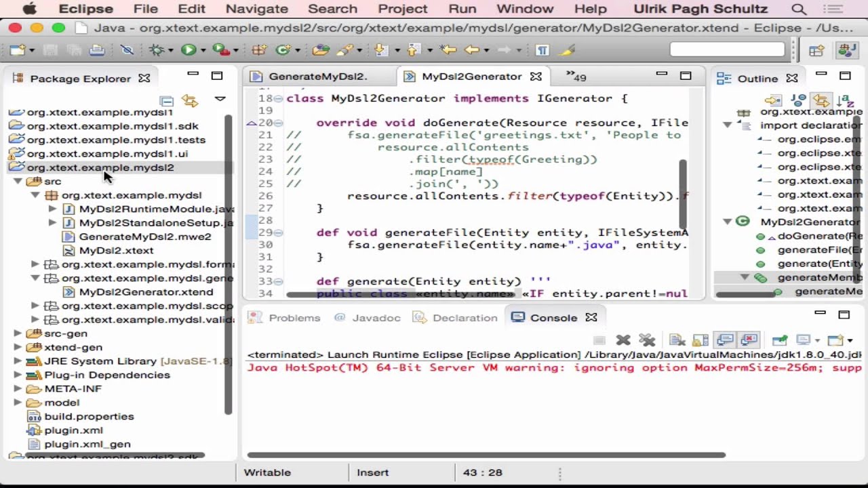Click the Search flashlight toolbar icon
868x488 pixels.
click(344, 50)
